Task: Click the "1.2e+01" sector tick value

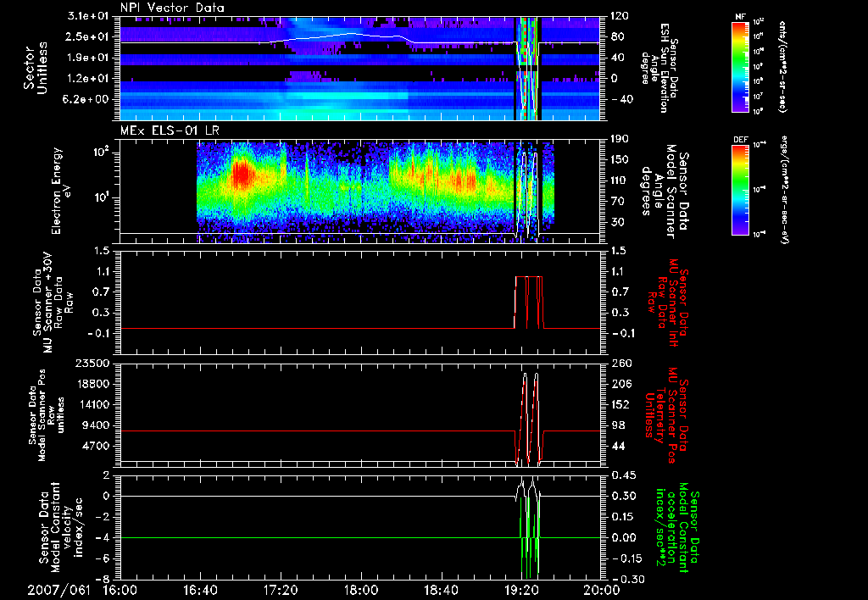Action: click(x=90, y=79)
